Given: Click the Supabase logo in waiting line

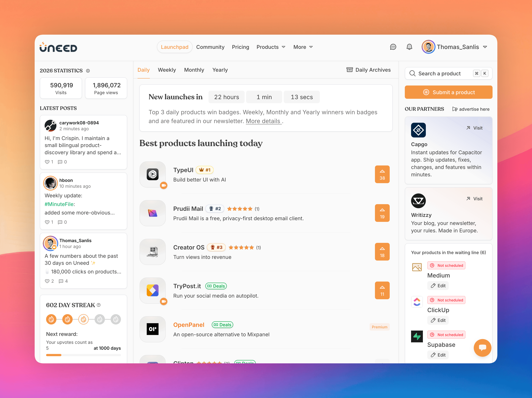Looking at the screenshot, I should 417,336.
